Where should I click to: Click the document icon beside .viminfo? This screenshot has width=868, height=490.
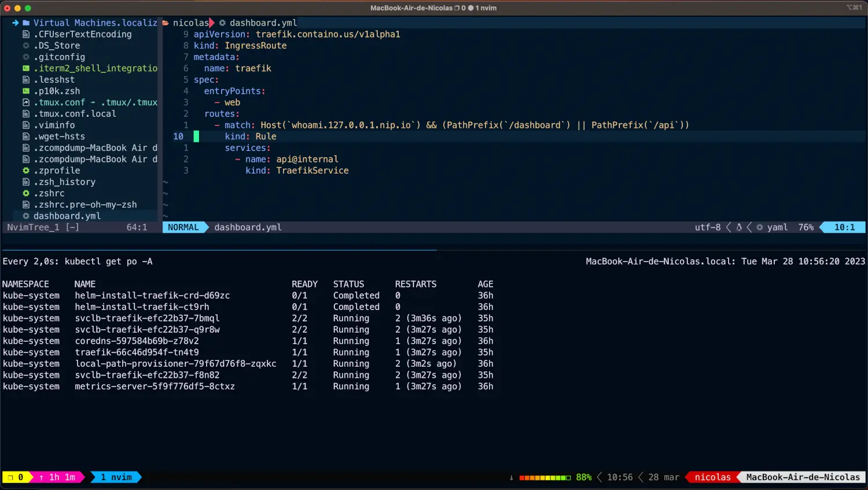[25, 125]
